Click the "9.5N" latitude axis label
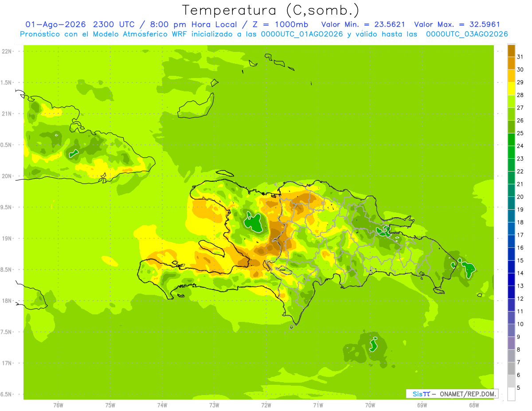Screen dimensions: 532x411 pos(7,207)
